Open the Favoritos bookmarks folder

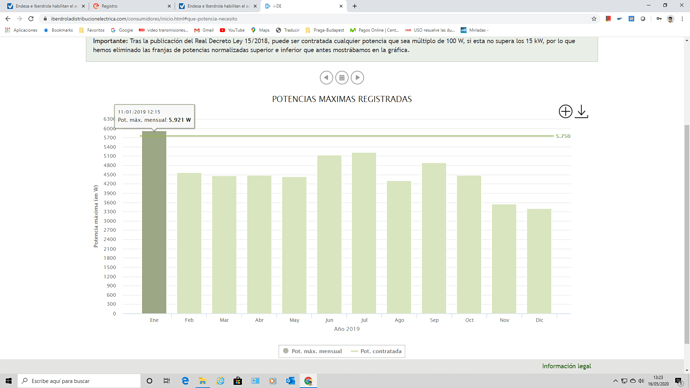click(x=92, y=30)
